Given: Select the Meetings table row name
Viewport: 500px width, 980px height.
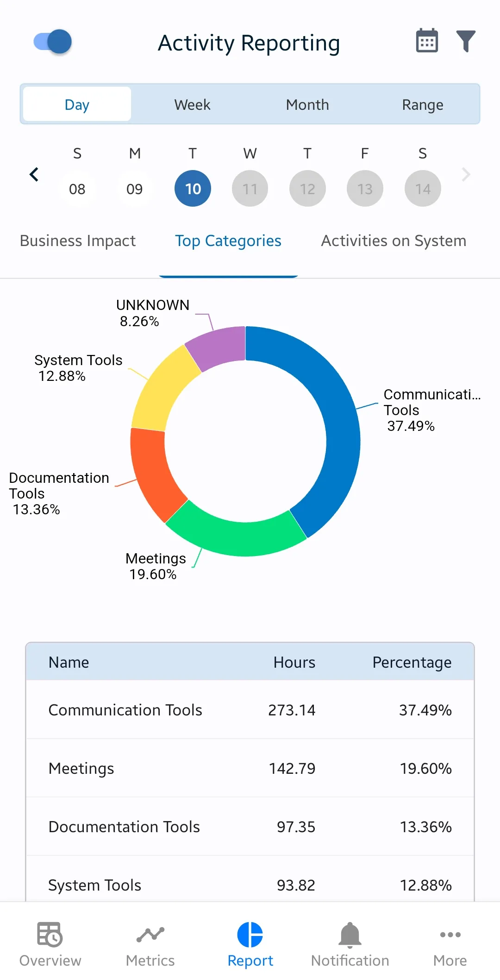Looking at the screenshot, I should 81,768.
